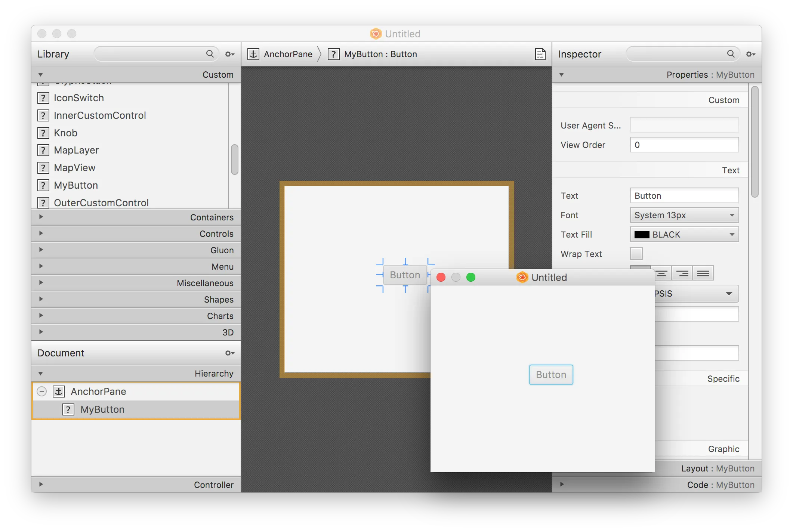This screenshot has width=793, height=532.
Task: Open the Text Fill BLACK color picker
Action: point(684,235)
